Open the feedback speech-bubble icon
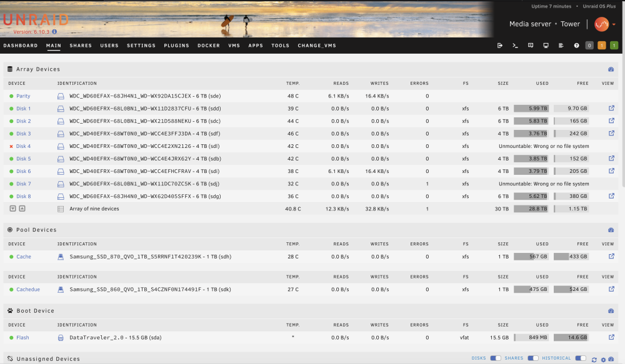The height and width of the screenshot is (364, 625). tap(531, 46)
